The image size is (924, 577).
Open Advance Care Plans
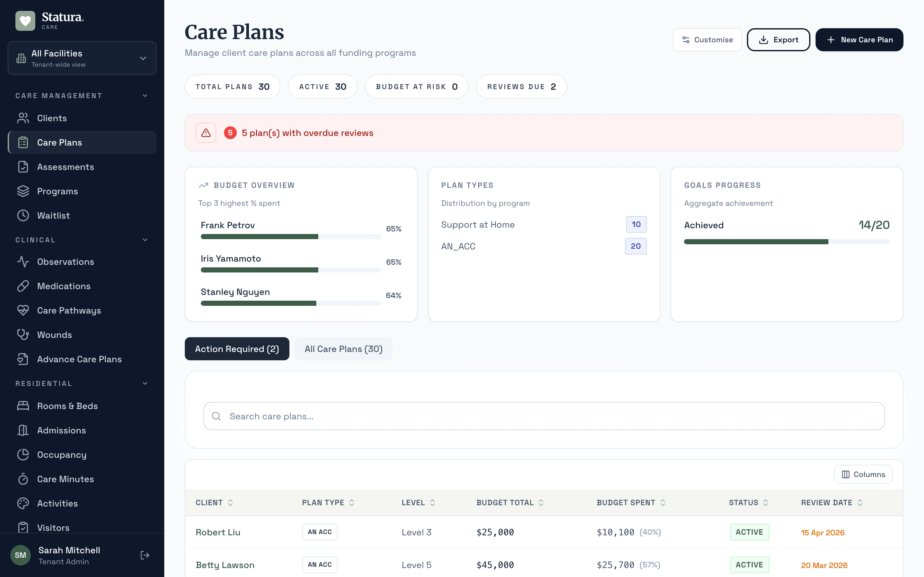click(79, 359)
